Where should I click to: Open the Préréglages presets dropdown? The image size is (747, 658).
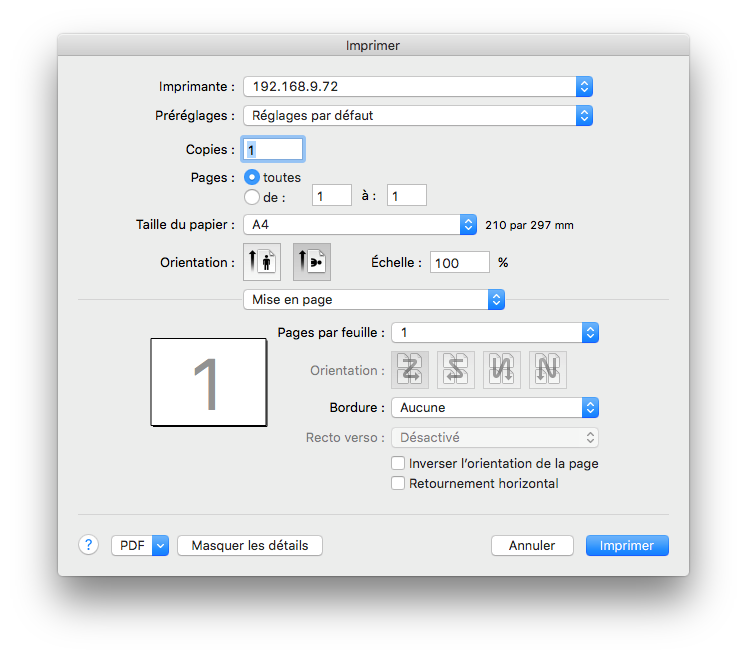(x=418, y=115)
